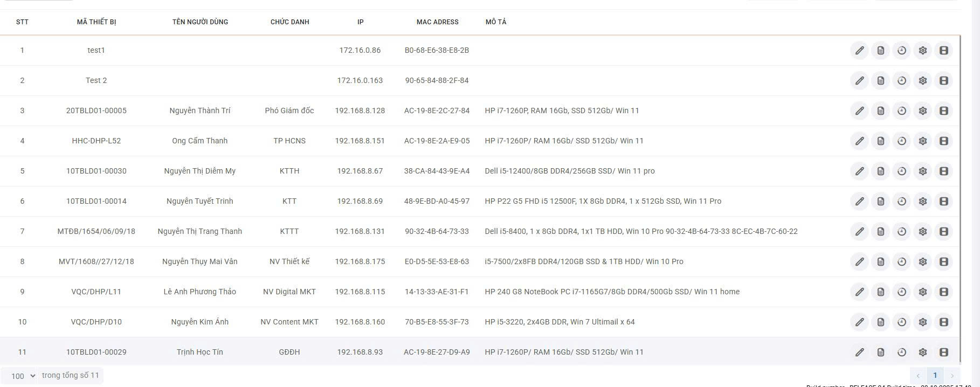Select device code 10TBLD01-00029 cell

(x=96, y=352)
